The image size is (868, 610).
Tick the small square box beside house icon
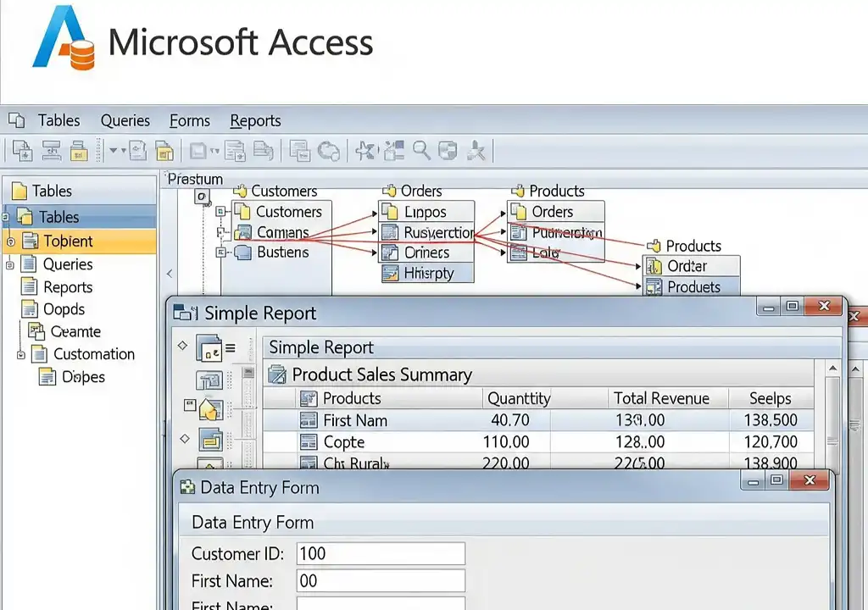point(190,406)
